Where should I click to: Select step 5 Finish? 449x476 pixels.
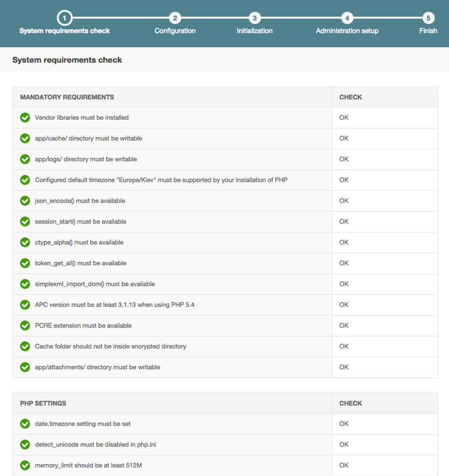[x=428, y=18]
